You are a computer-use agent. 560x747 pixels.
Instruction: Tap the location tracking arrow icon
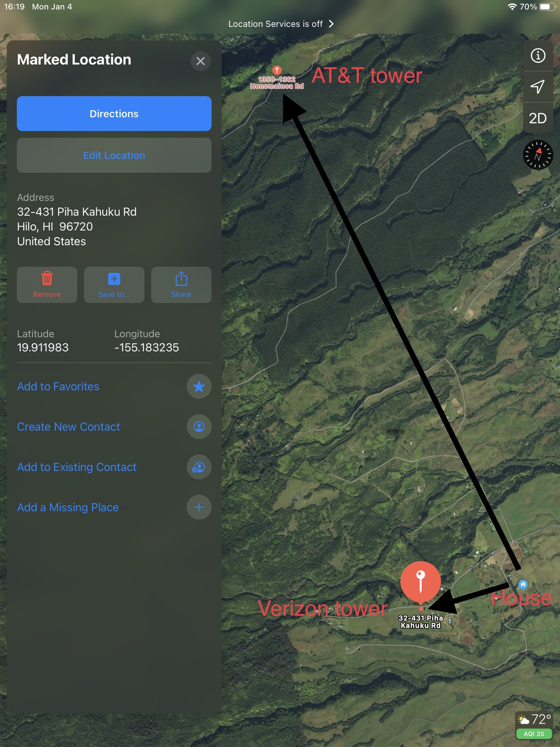(538, 87)
